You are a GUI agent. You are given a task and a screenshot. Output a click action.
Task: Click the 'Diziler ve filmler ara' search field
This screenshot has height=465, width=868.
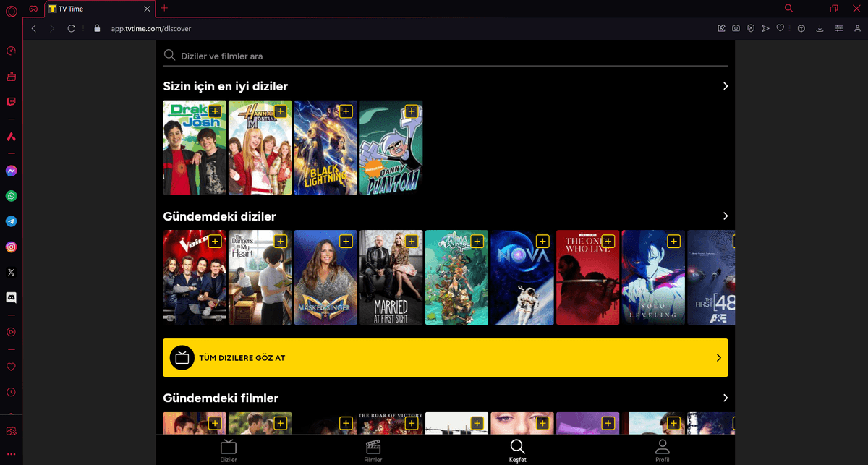(445, 56)
